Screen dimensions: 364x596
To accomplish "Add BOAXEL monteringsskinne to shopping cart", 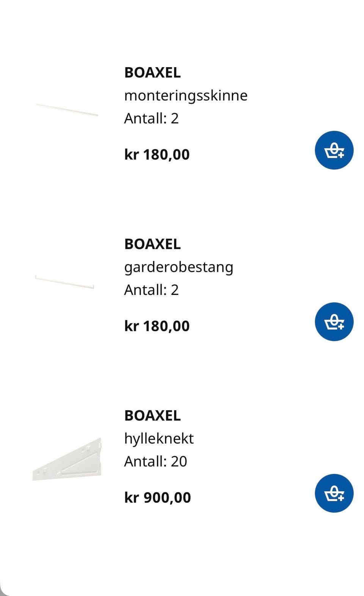I will coord(334,150).
